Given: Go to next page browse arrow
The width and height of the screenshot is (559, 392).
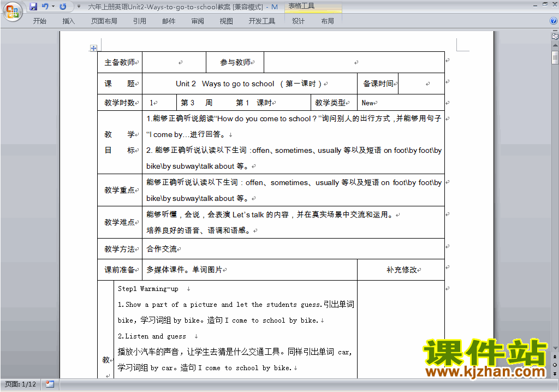Looking at the screenshot, I should pyautogui.click(x=555, y=373).
